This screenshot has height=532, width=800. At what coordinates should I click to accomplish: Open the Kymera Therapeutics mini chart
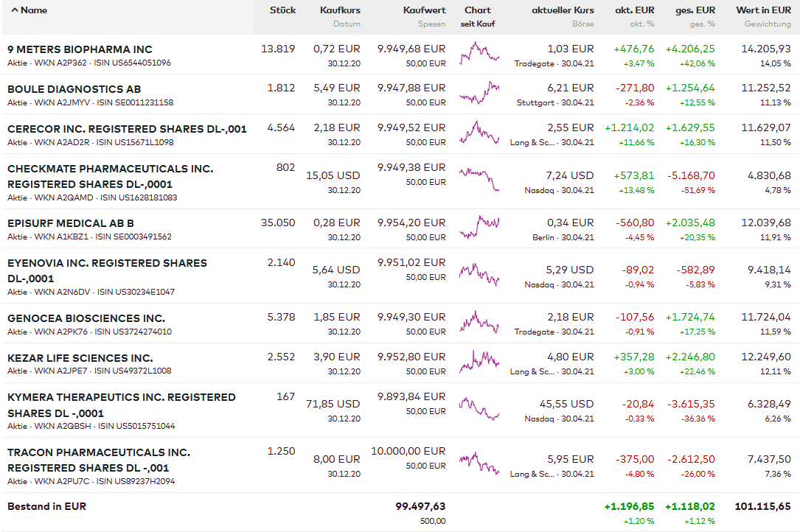tap(479, 407)
